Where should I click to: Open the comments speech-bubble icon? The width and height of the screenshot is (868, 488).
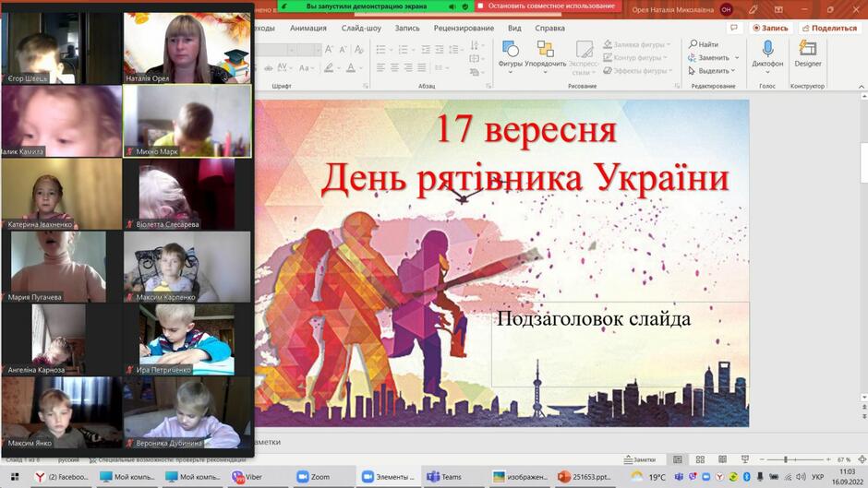[734, 28]
